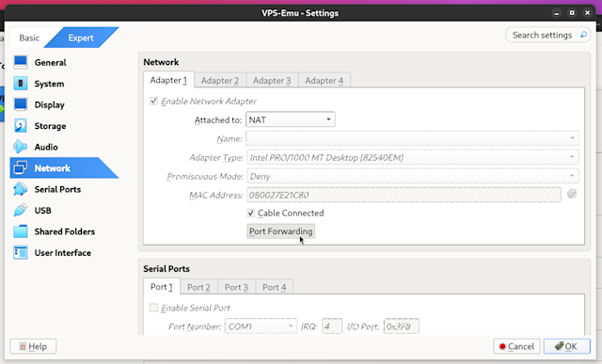Click the I/O Port field
Image resolution: width=602 pixels, height=364 pixels.
402,326
